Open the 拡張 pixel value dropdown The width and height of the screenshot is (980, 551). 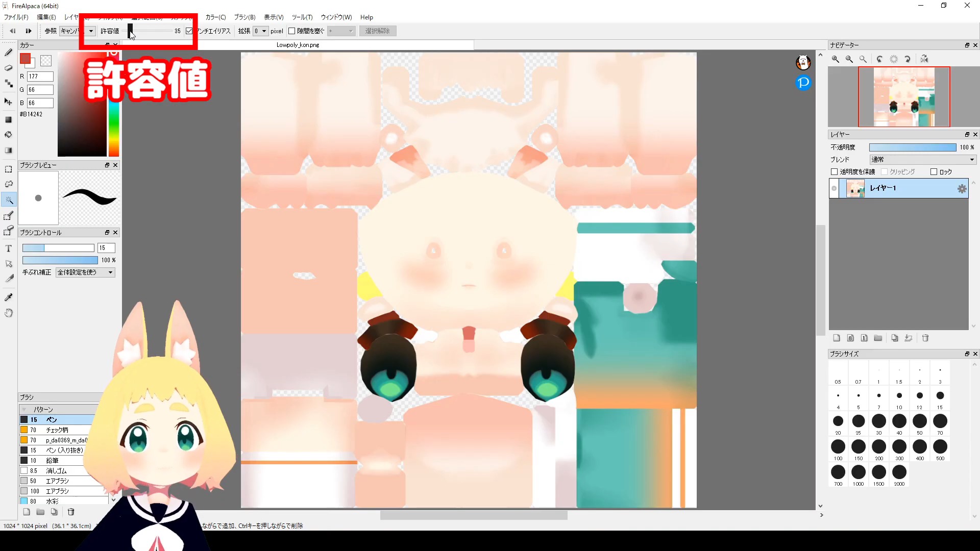click(260, 31)
